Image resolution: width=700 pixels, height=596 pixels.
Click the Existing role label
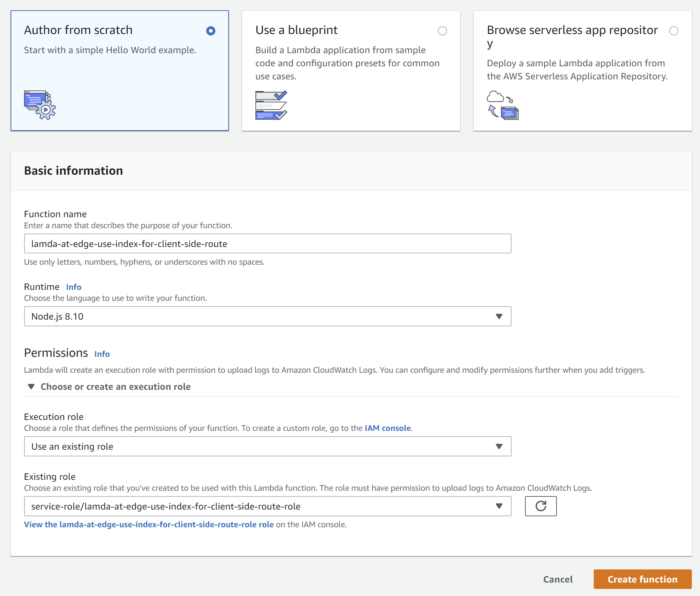pos(50,477)
